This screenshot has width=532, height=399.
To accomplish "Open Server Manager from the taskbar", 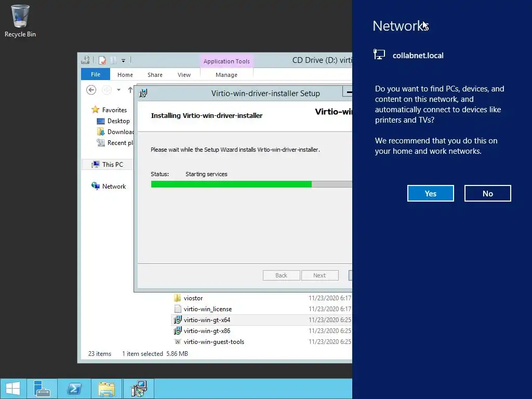I will click(x=42, y=389).
